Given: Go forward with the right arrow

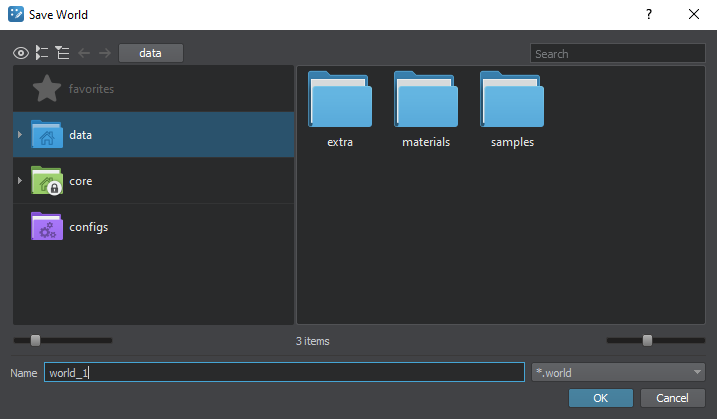Looking at the screenshot, I should (x=104, y=53).
